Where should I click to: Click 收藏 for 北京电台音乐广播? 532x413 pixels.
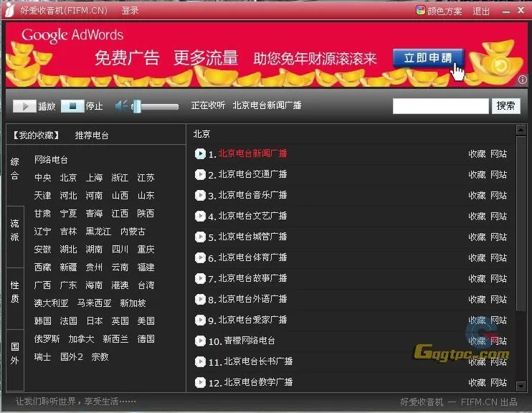click(x=477, y=196)
